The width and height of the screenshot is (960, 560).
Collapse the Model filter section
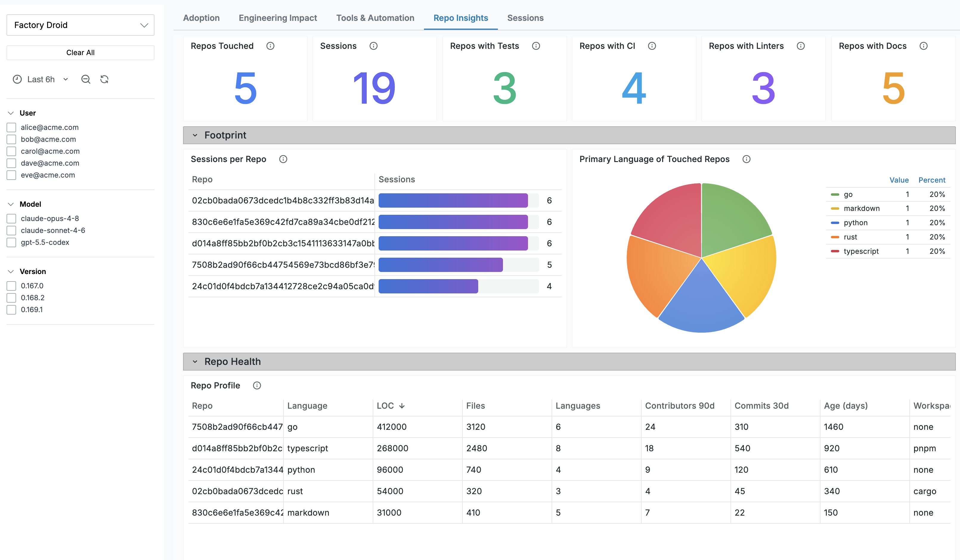coord(11,204)
